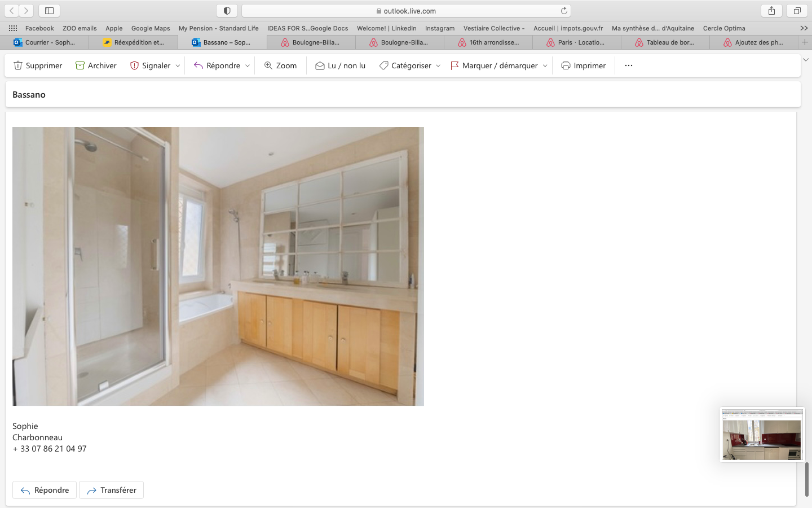Archive the email with Archiver icon
This screenshot has width=812, height=508.
(80, 65)
